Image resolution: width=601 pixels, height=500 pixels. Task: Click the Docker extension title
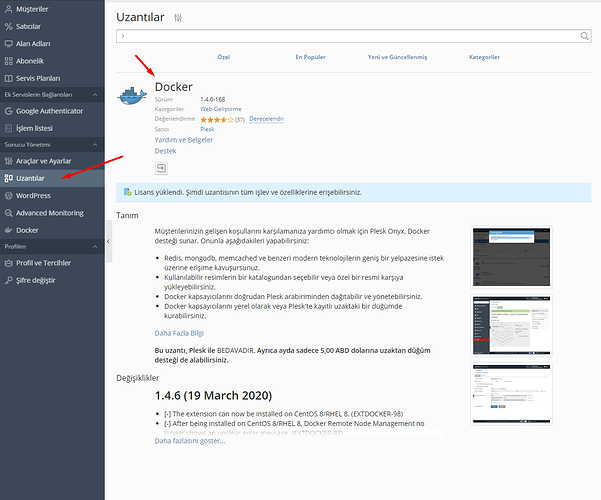pos(174,87)
